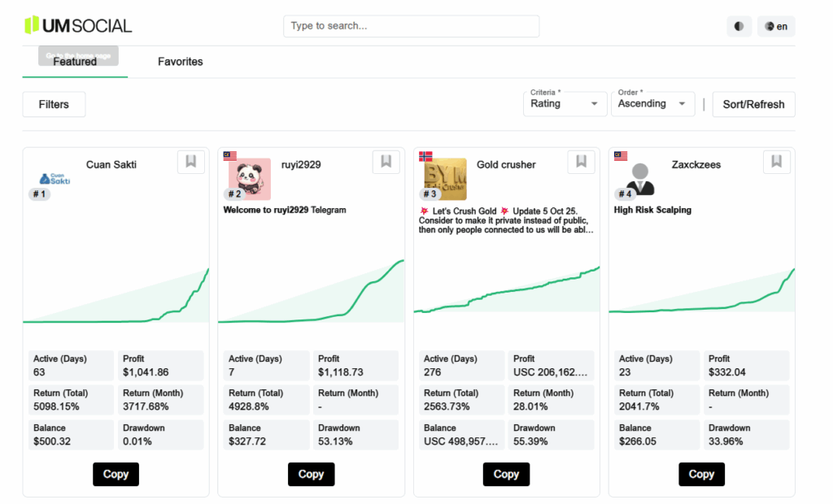Click the Gold crusher avatar image

coord(444,177)
